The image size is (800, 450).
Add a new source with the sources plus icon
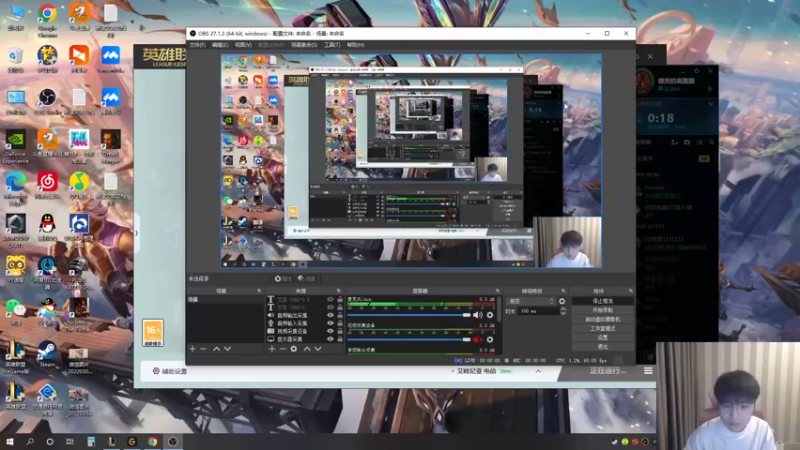272,349
